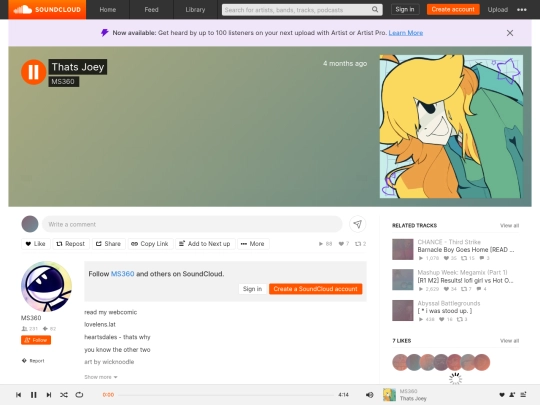View all 7 likes
The width and height of the screenshot is (540, 405).
click(x=509, y=341)
